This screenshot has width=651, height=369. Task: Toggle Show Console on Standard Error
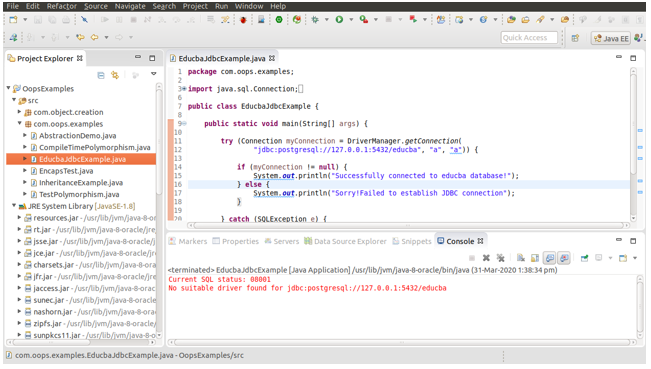point(564,258)
